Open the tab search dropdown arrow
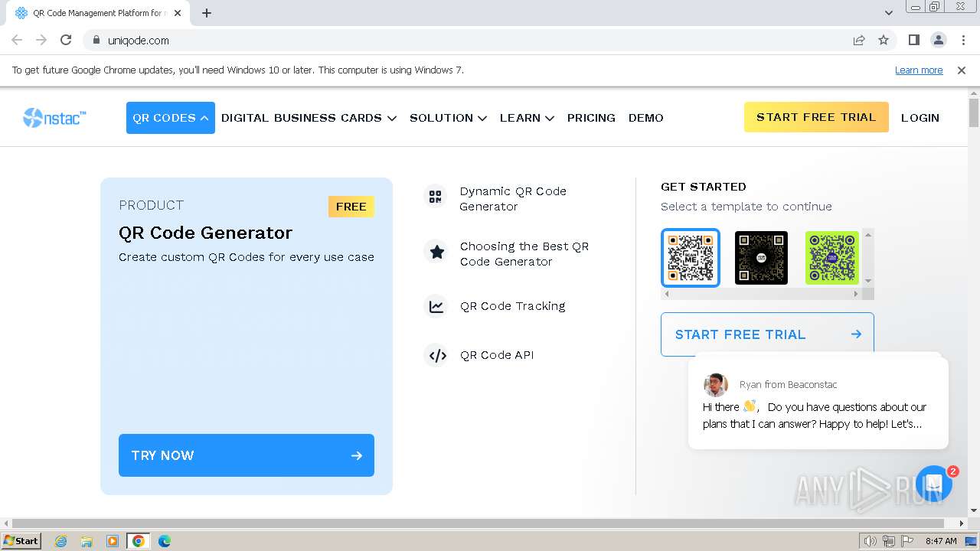The width and height of the screenshot is (980, 551). tap(889, 13)
